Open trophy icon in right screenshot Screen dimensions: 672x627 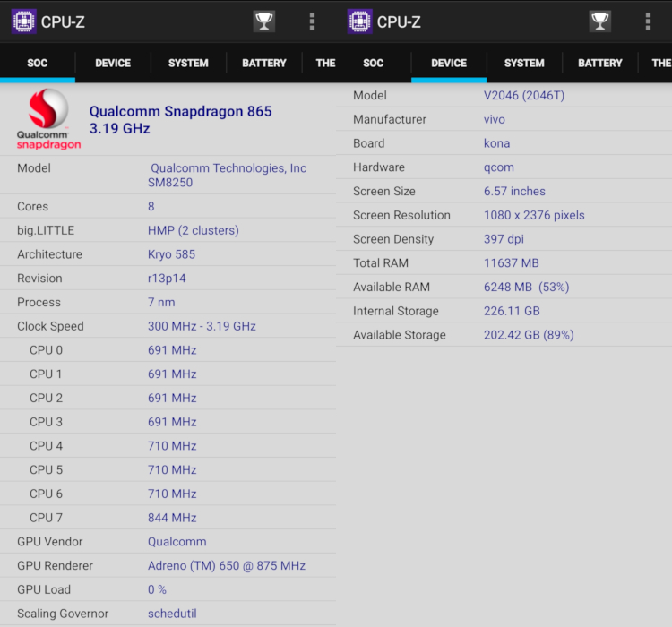(600, 21)
